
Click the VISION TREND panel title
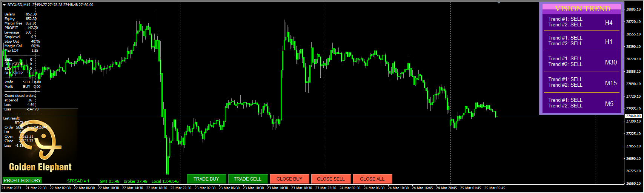pyautogui.click(x=583, y=9)
